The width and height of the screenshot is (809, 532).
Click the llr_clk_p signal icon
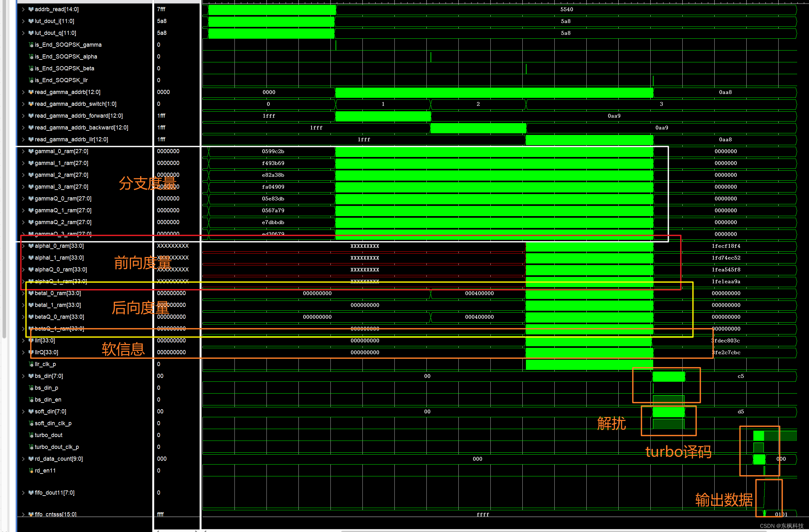(31, 364)
